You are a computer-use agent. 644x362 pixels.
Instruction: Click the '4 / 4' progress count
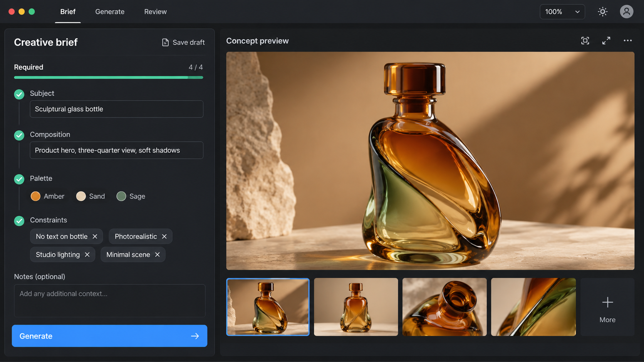[196, 67]
